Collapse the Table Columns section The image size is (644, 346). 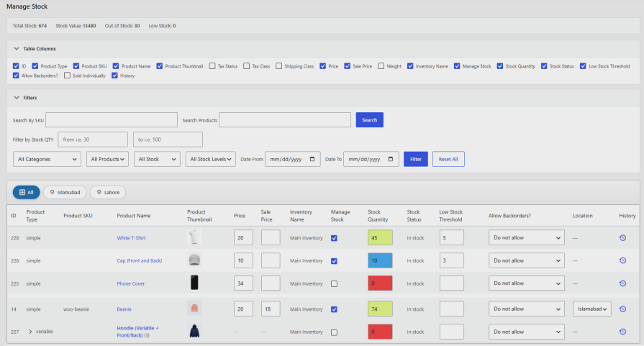point(17,48)
